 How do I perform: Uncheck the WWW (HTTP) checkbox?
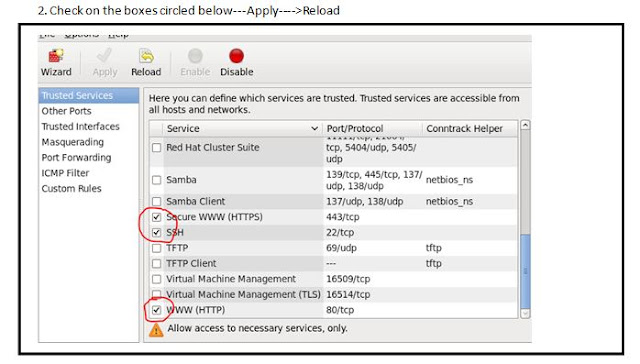[x=156, y=310]
